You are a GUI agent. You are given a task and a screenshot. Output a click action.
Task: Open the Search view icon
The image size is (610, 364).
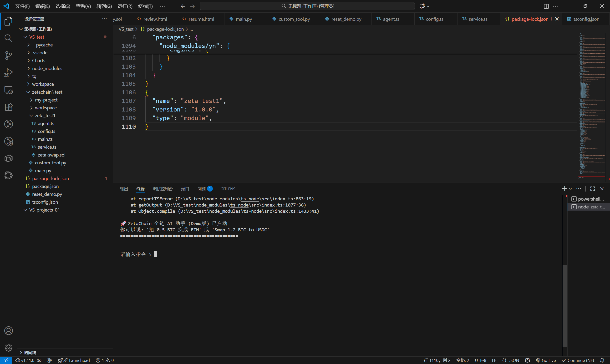tap(8, 38)
